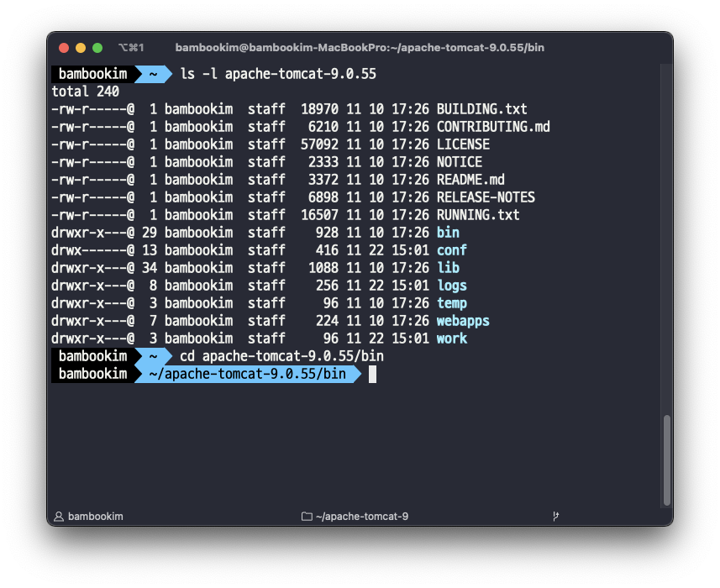Click the file size 18970
720x588 pixels.
[x=319, y=109]
